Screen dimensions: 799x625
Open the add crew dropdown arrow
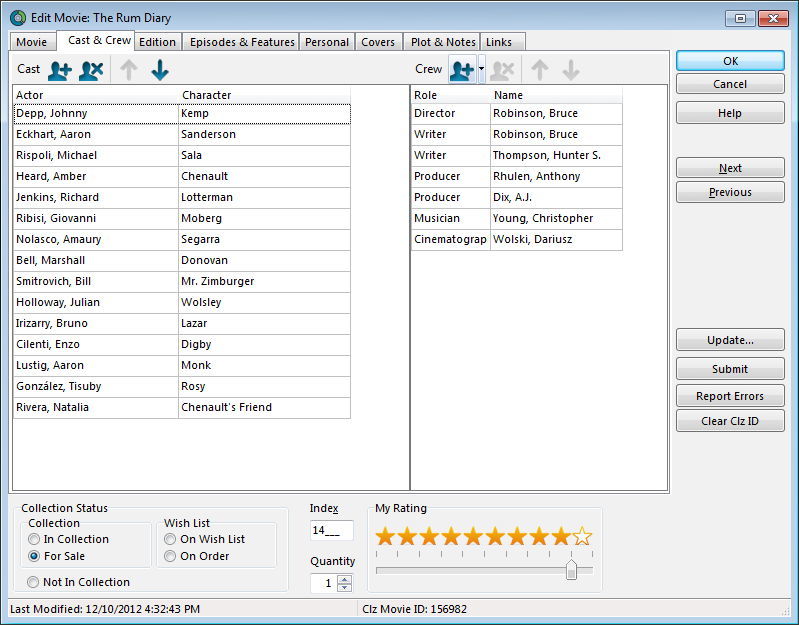pos(482,70)
